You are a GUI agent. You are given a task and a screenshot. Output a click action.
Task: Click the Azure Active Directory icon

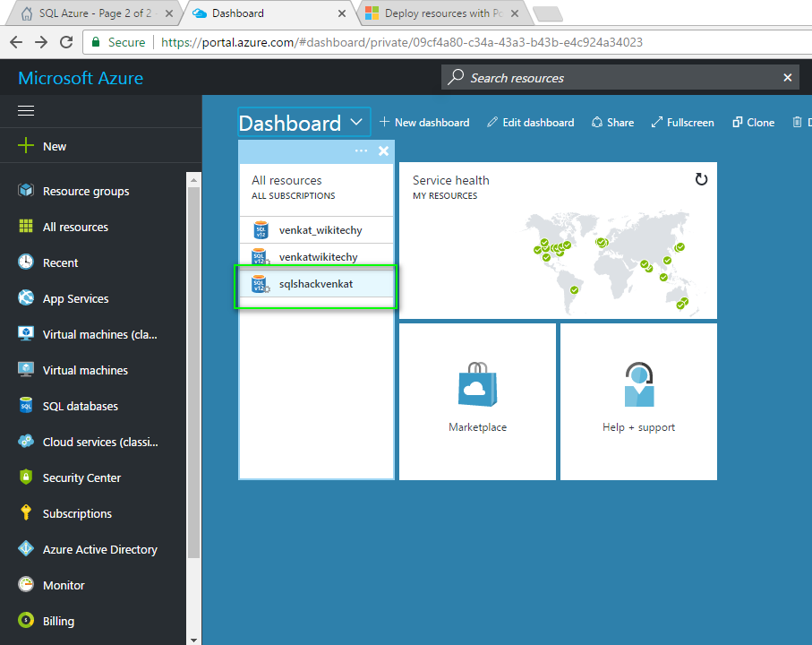pos(26,549)
